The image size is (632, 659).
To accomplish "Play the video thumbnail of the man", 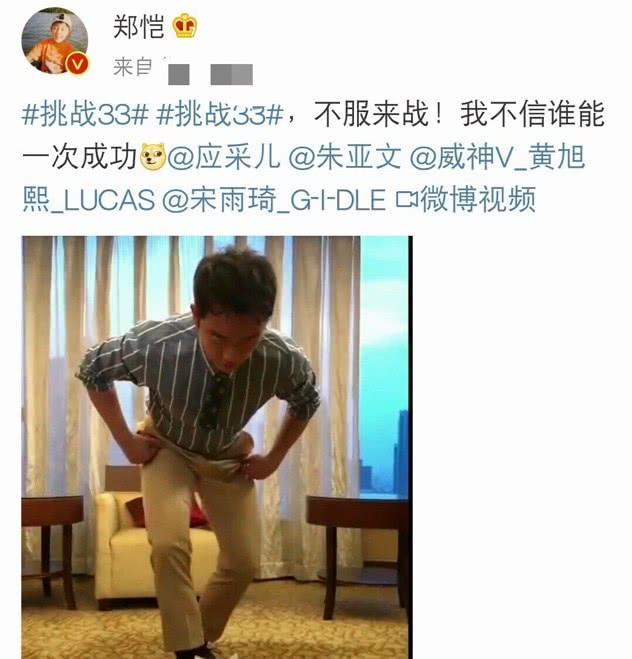I will [x=217, y=447].
